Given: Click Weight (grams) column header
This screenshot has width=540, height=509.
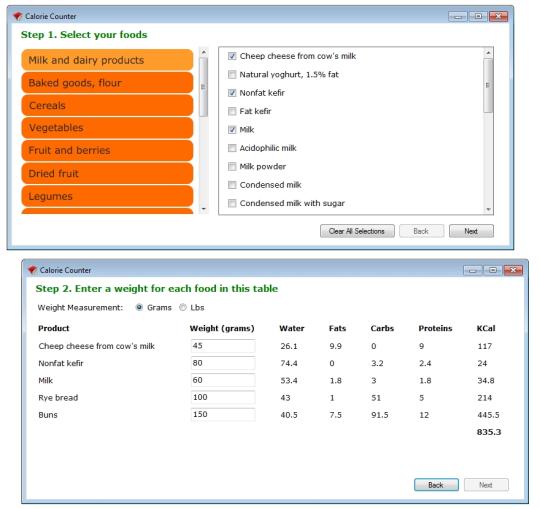Looking at the screenshot, I should (x=222, y=328).
